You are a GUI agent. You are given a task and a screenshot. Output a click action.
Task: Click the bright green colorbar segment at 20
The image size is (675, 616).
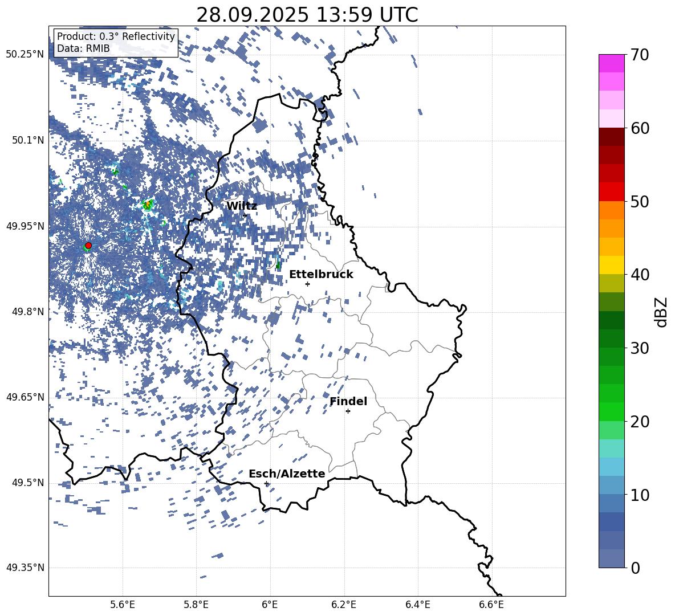[x=611, y=412]
